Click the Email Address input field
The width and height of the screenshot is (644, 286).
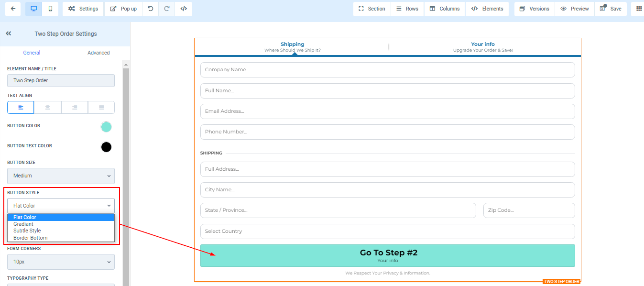coord(387,111)
